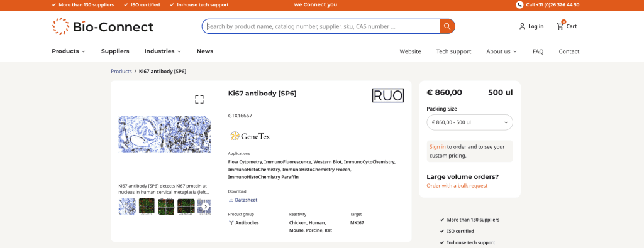Screen dimensions: 644x248
Task: Click the Datasheet download icon
Action: pyautogui.click(x=231, y=200)
